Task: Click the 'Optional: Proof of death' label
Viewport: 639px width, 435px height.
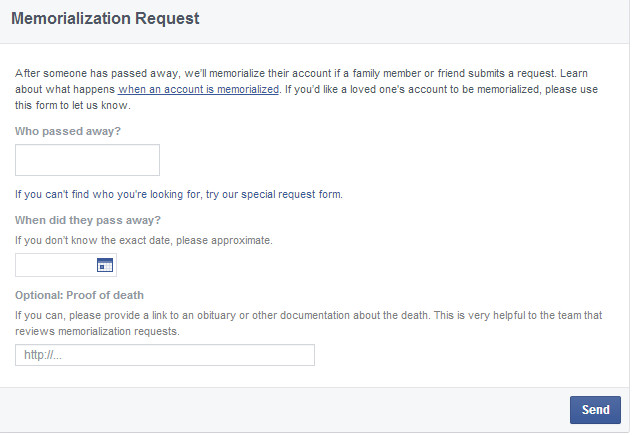Action: pyautogui.click(x=79, y=295)
